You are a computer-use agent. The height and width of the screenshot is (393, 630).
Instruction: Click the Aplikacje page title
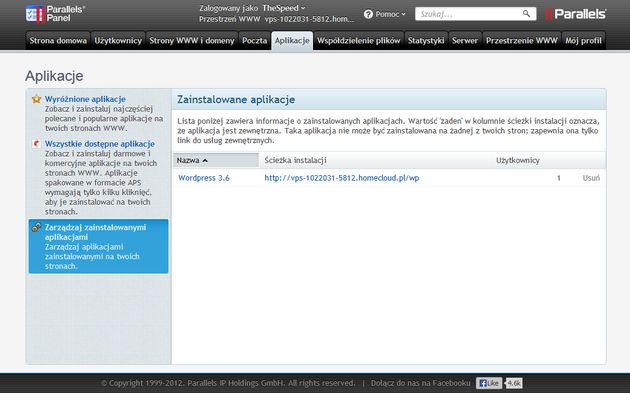pos(54,76)
